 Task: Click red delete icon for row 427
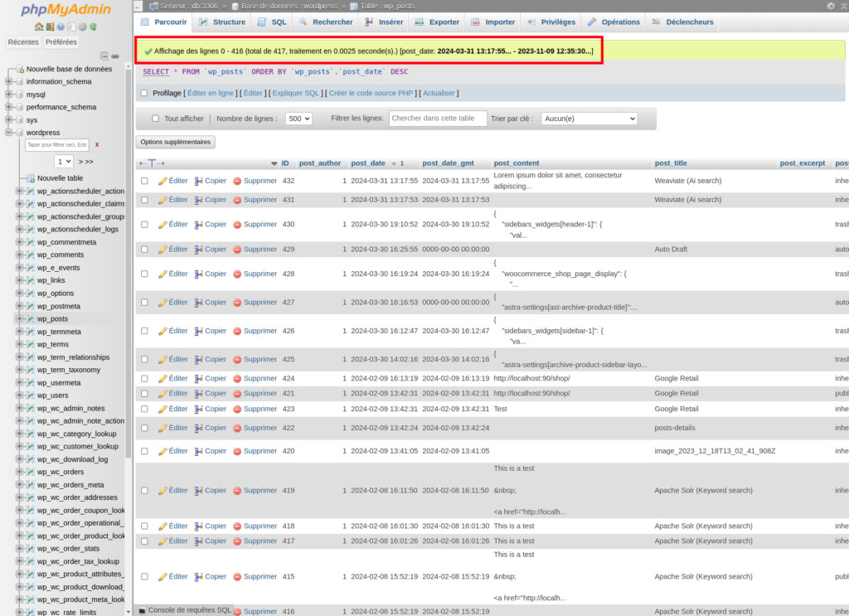click(237, 303)
